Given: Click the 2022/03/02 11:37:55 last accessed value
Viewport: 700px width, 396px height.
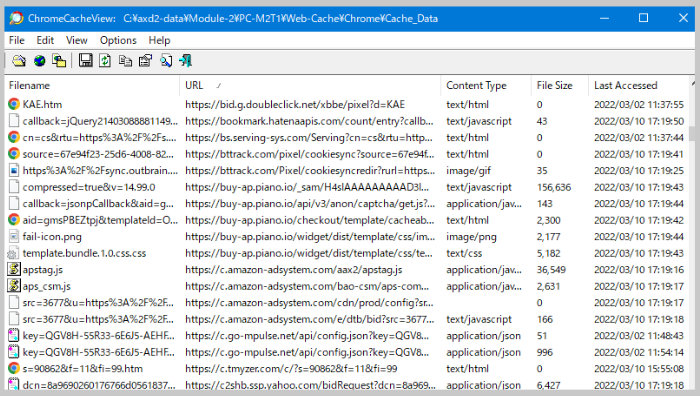Looking at the screenshot, I should pos(638,104).
